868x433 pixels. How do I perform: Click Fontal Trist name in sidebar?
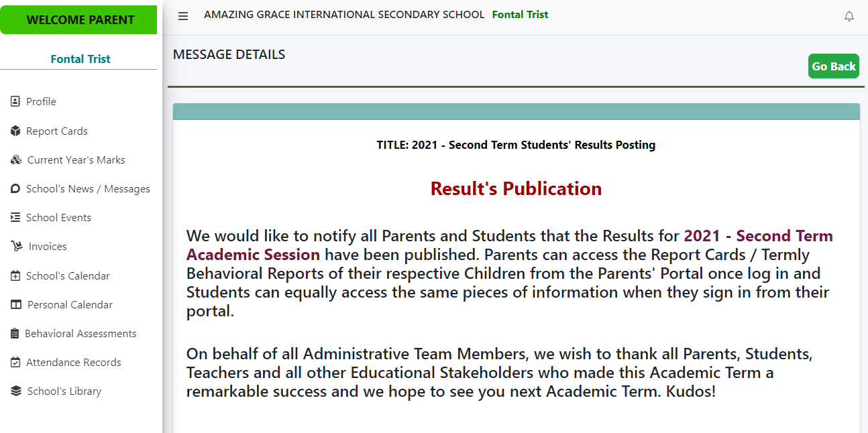click(x=80, y=59)
